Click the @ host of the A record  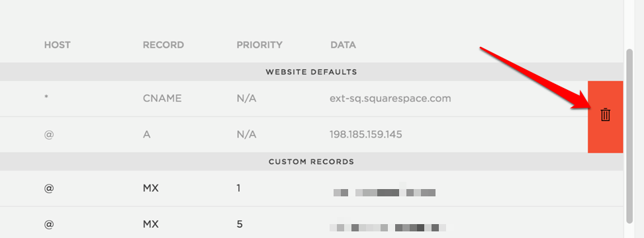point(49,135)
